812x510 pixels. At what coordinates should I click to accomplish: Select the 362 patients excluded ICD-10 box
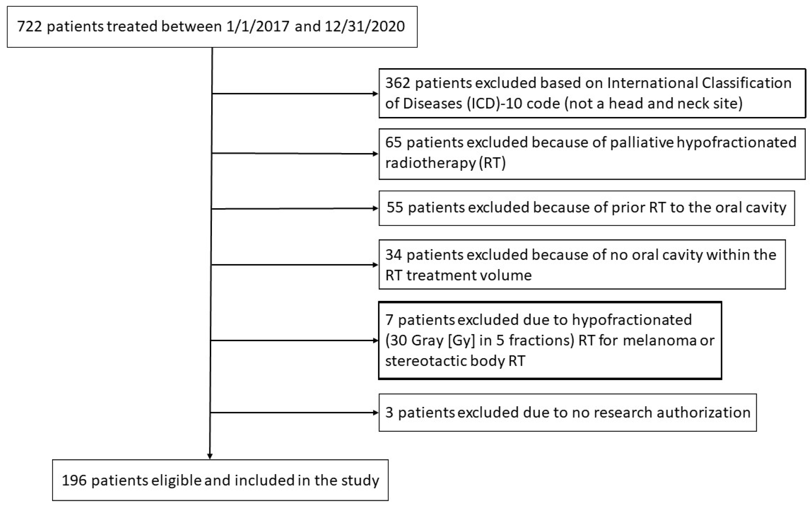click(x=592, y=93)
